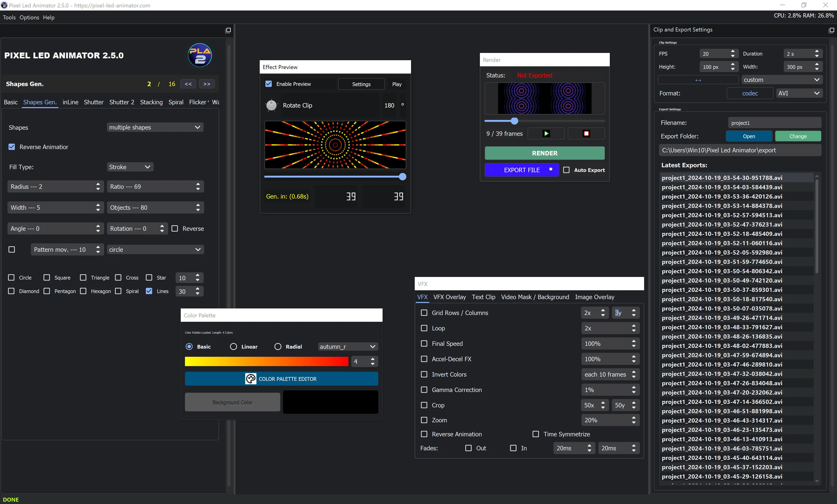837x504 pixels.
Task: Increase the Ratio stepper value
Action: click(x=198, y=184)
